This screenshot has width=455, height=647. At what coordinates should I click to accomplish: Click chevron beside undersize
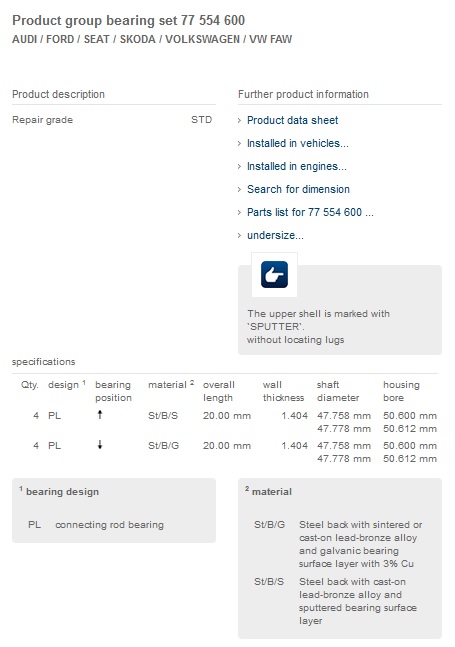coord(239,236)
